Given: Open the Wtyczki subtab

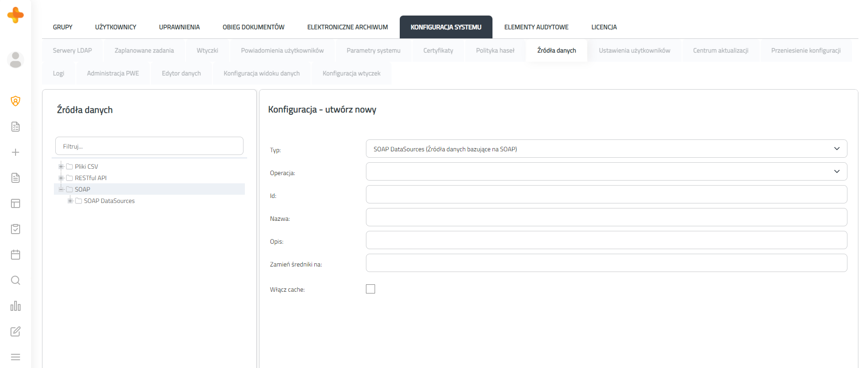Looking at the screenshot, I should [x=207, y=50].
